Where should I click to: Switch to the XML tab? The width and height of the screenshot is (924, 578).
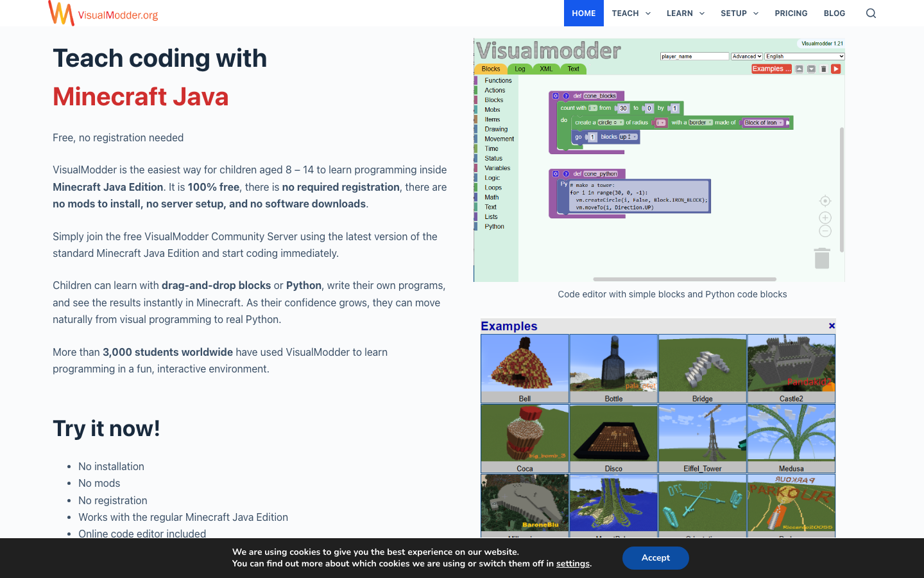[x=546, y=69]
